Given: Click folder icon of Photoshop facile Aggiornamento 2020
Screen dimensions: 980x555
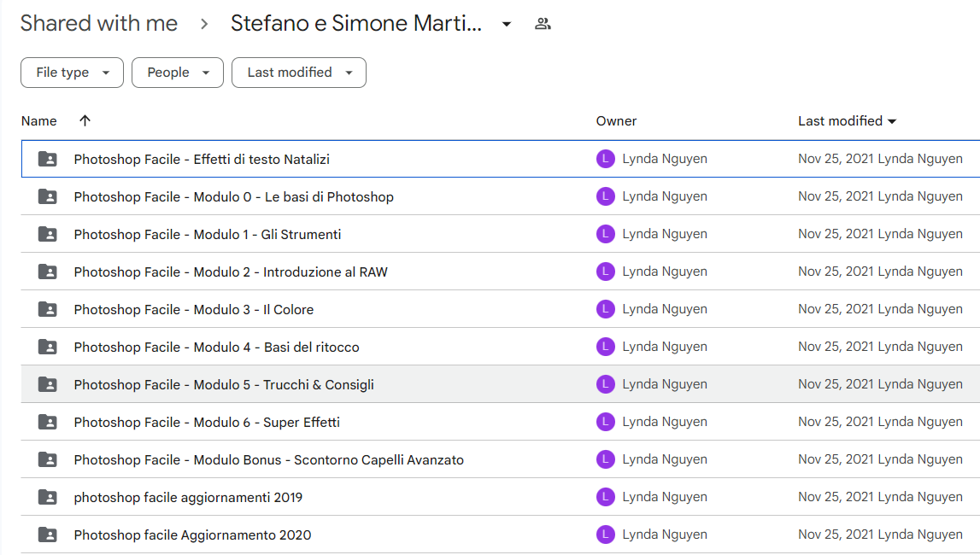Looking at the screenshot, I should (x=48, y=535).
